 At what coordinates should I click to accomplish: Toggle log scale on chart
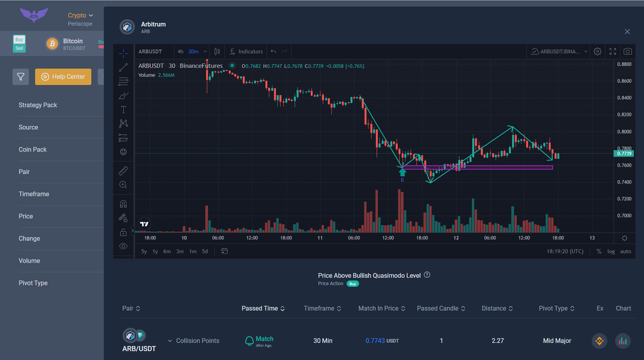pos(611,252)
